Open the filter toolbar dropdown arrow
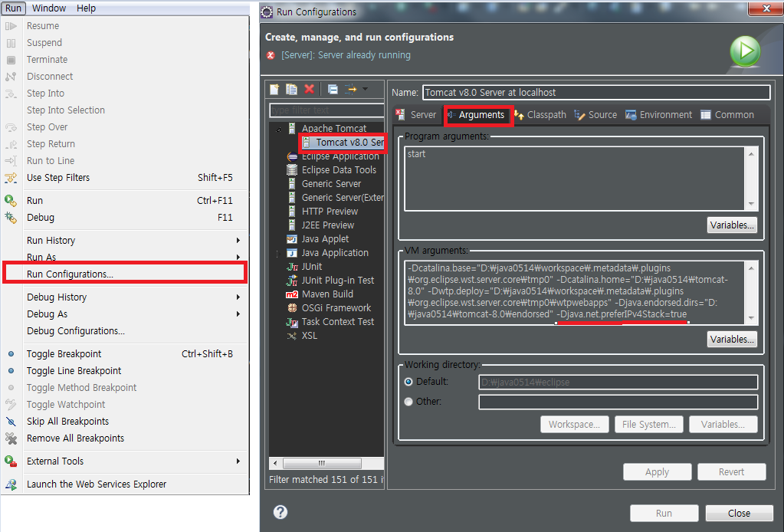The image size is (784, 532). tap(365, 89)
